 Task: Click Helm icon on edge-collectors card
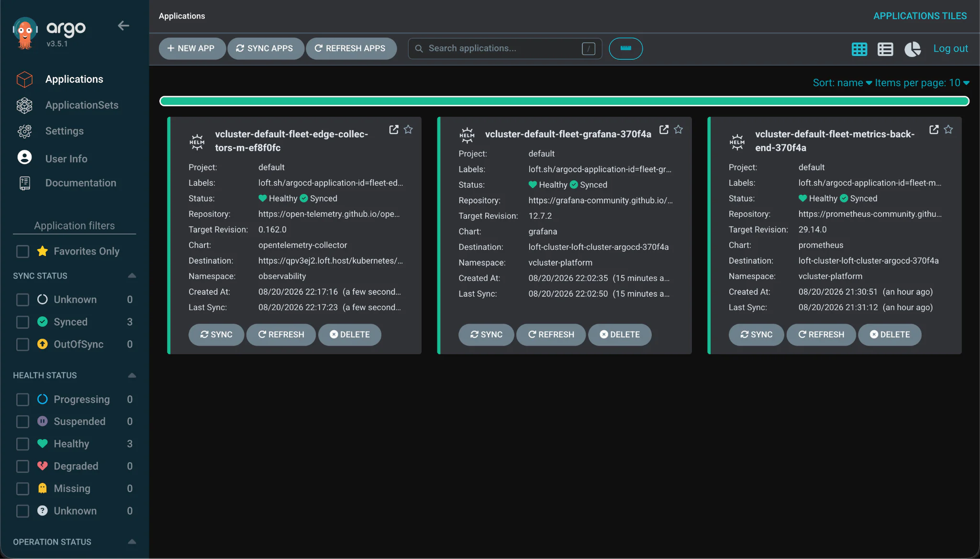(x=197, y=142)
